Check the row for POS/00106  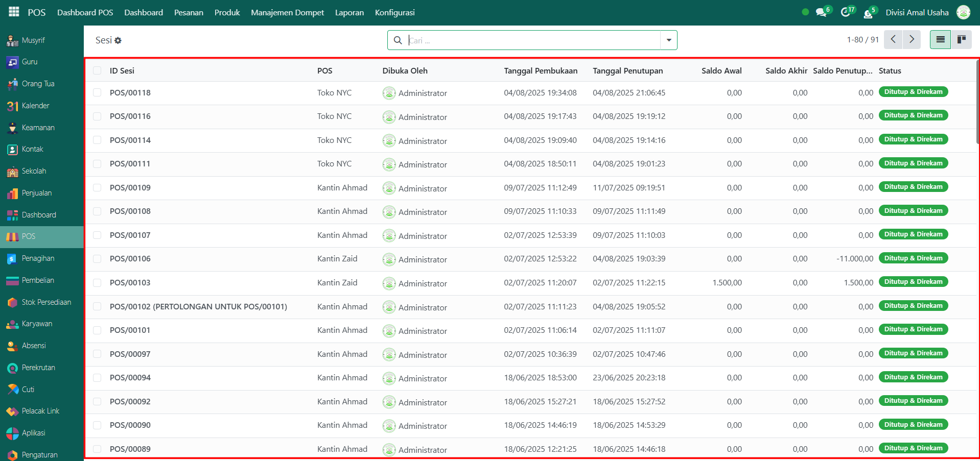tap(97, 259)
